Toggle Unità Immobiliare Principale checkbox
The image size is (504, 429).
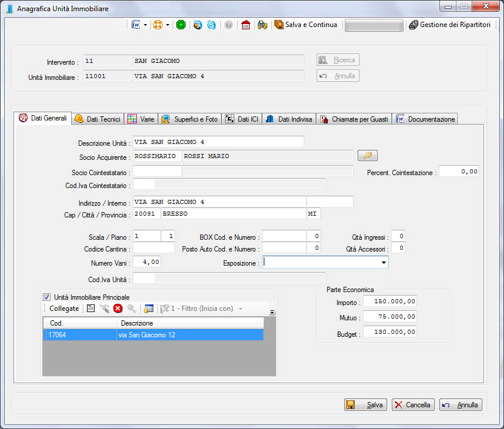[x=46, y=297]
